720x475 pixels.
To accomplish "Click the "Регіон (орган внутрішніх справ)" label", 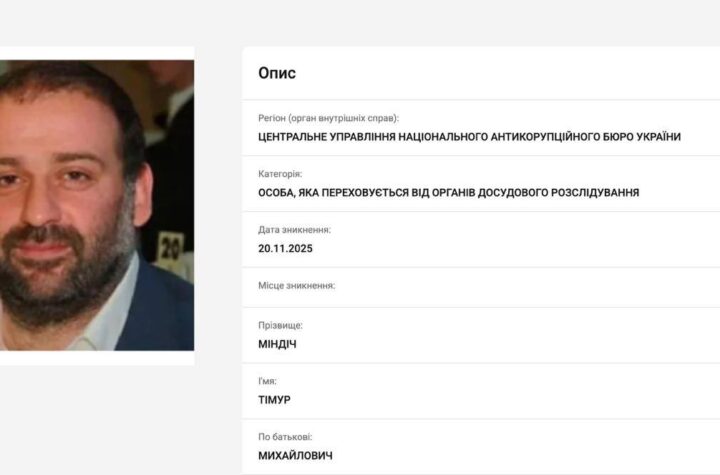I will [334, 118].
